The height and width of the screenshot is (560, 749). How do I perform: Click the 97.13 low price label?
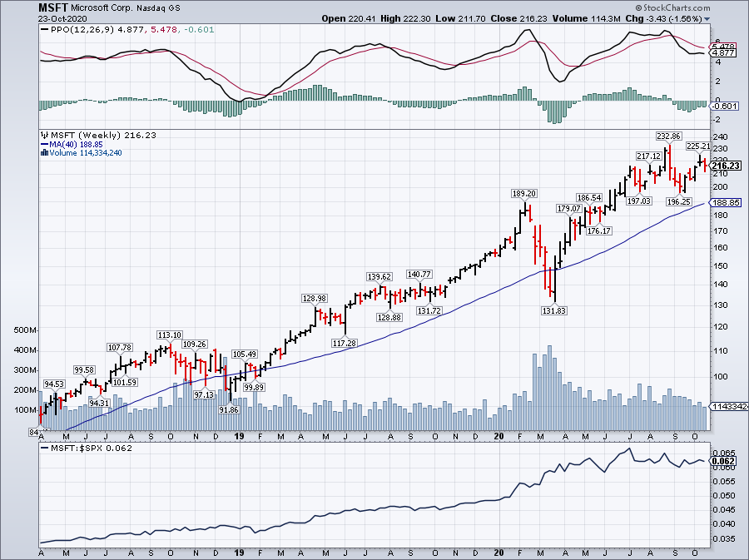(204, 395)
